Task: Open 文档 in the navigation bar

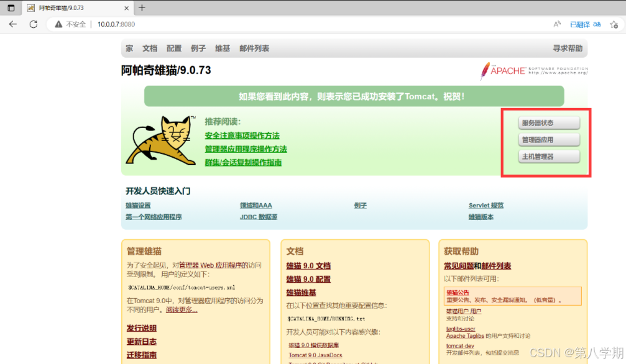Action: click(150, 48)
